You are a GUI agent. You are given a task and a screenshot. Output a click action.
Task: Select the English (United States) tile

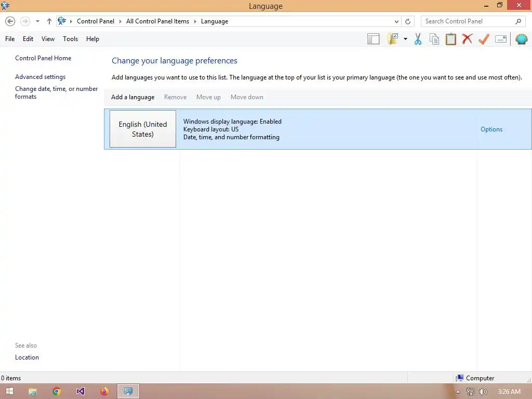coord(143,129)
